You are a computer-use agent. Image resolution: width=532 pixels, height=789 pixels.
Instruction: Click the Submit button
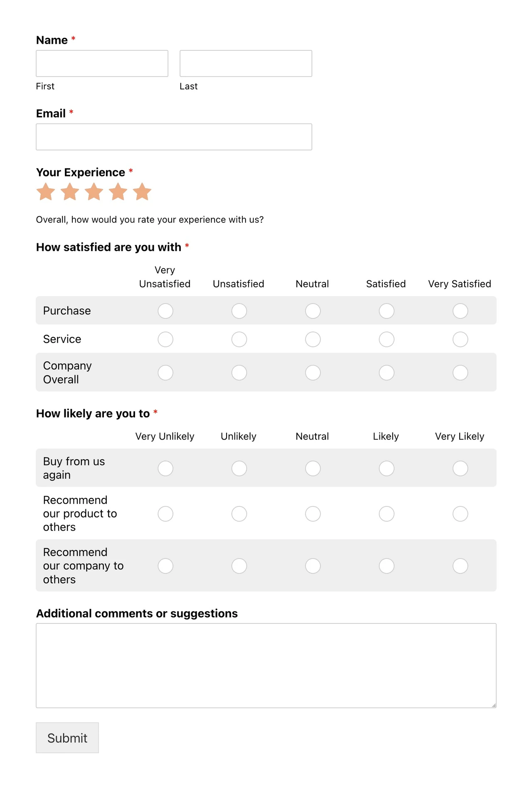pyautogui.click(x=67, y=737)
